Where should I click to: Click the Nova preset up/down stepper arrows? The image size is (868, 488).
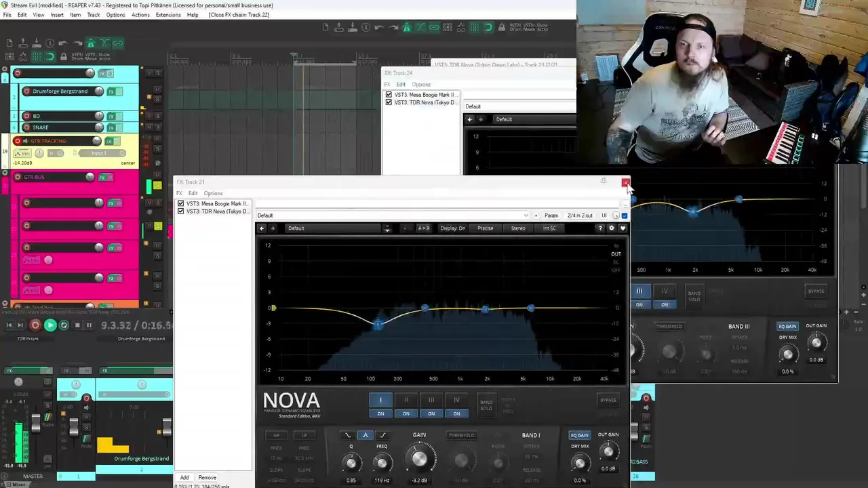(387, 228)
